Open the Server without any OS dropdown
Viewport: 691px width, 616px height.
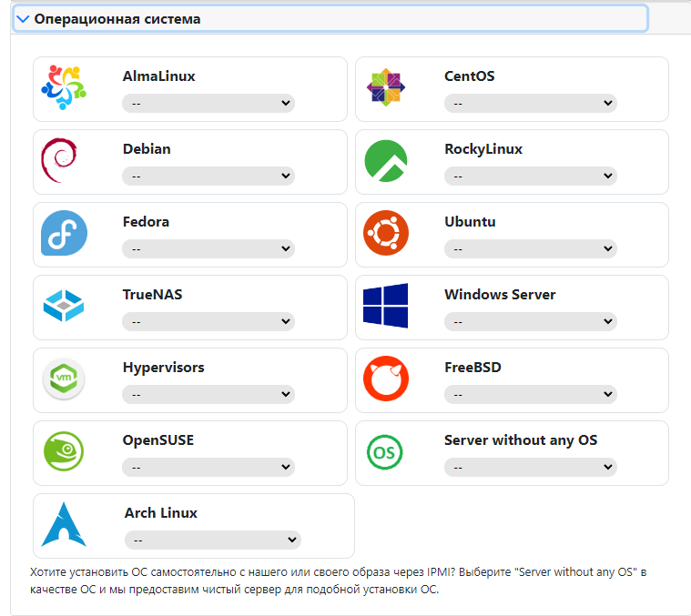[531, 467]
